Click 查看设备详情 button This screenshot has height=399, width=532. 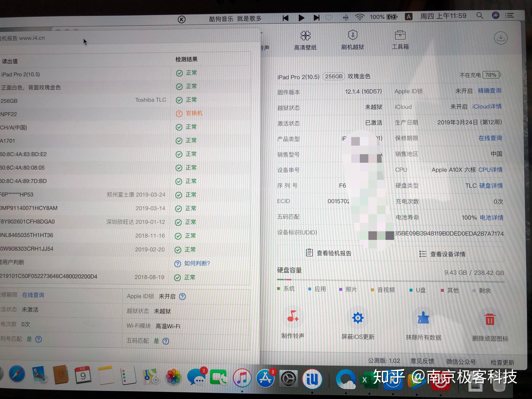coord(442,254)
